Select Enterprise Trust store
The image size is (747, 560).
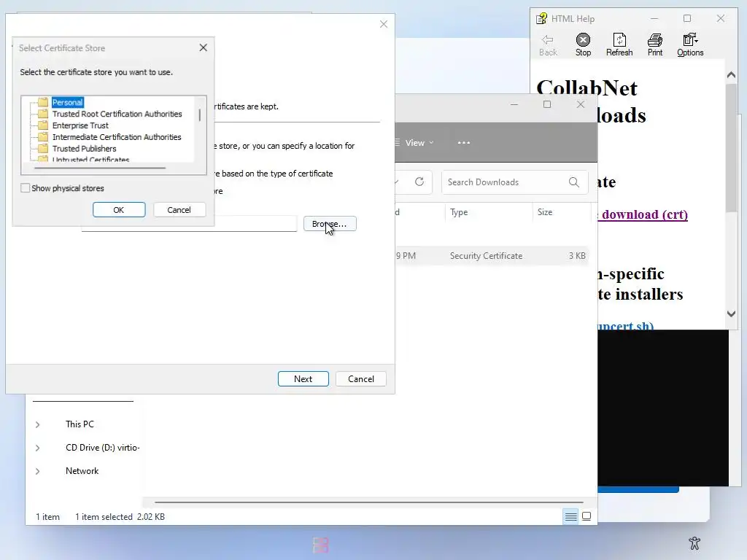80,125
